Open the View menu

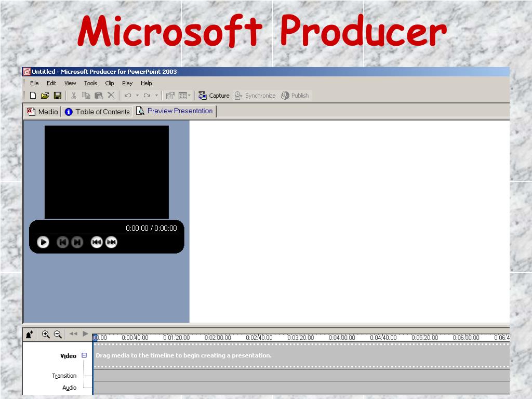point(70,83)
